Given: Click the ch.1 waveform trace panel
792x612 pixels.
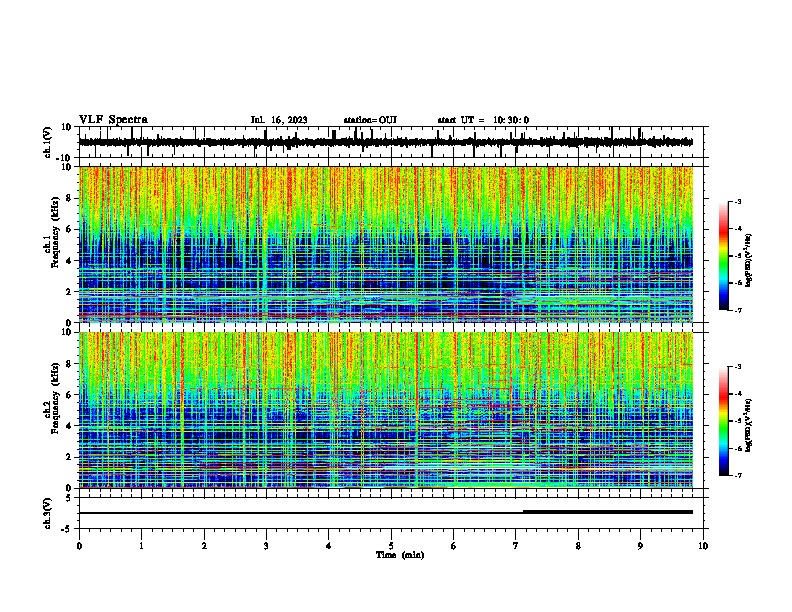Looking at the screenshot, I should click(391, 142).
